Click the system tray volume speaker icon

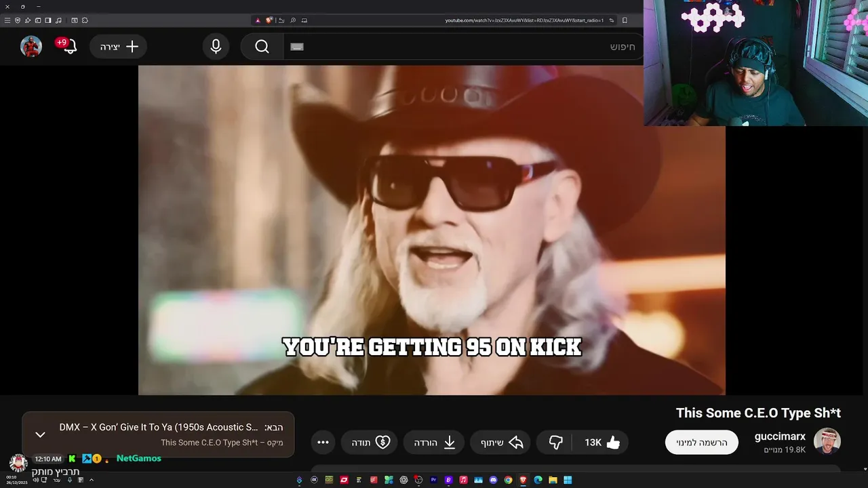tap(35, 480)
